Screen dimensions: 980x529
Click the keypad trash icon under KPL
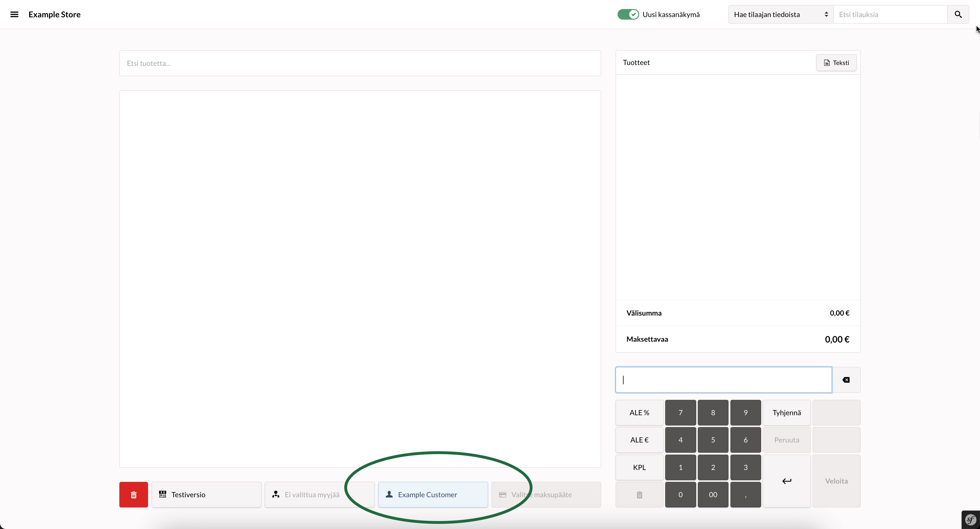point(639,495)
